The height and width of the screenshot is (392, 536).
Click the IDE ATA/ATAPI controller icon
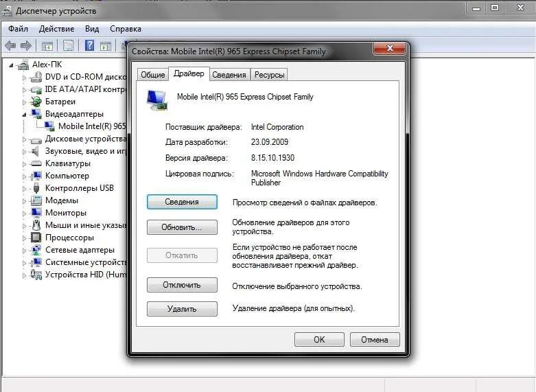tap(36, 90)
